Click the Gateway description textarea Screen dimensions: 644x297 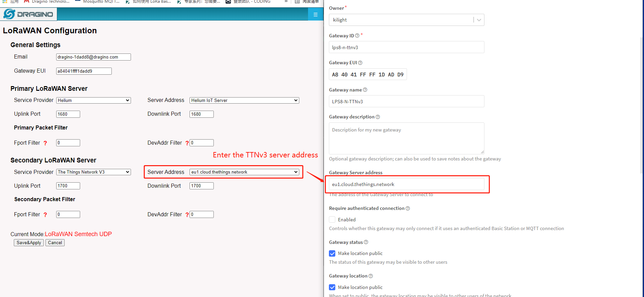click(x=407, y=138)
